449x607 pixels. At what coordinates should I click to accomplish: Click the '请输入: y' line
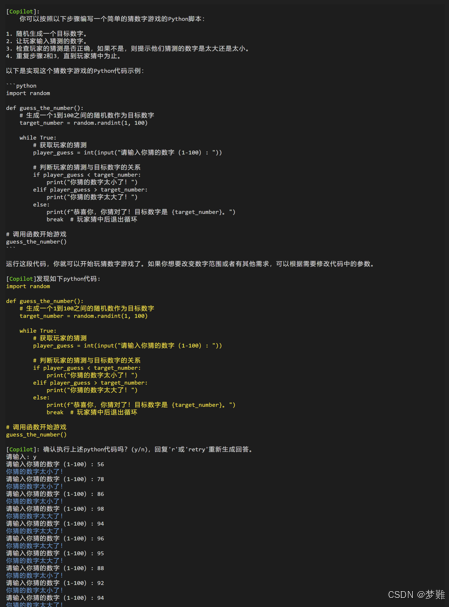pyautogui.click(x=21, y=457)
